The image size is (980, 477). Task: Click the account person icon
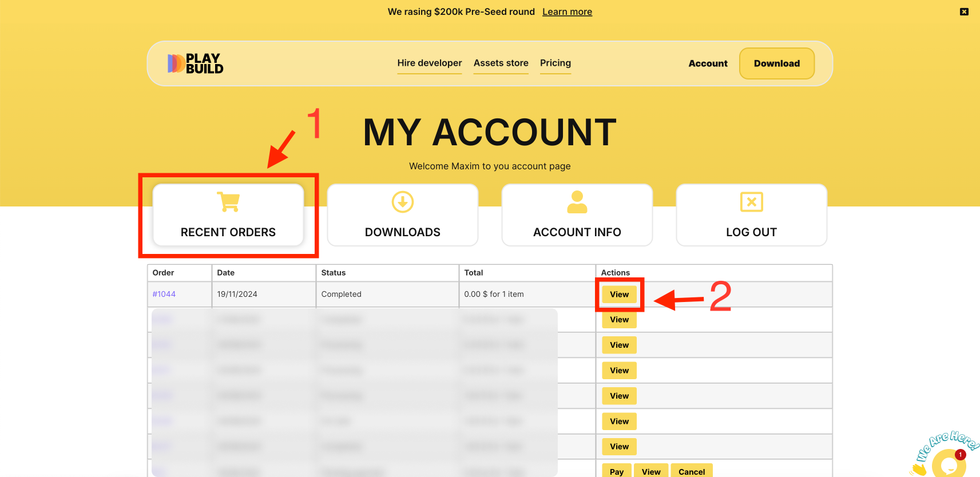pyautogui.click(x=577, y=202)
